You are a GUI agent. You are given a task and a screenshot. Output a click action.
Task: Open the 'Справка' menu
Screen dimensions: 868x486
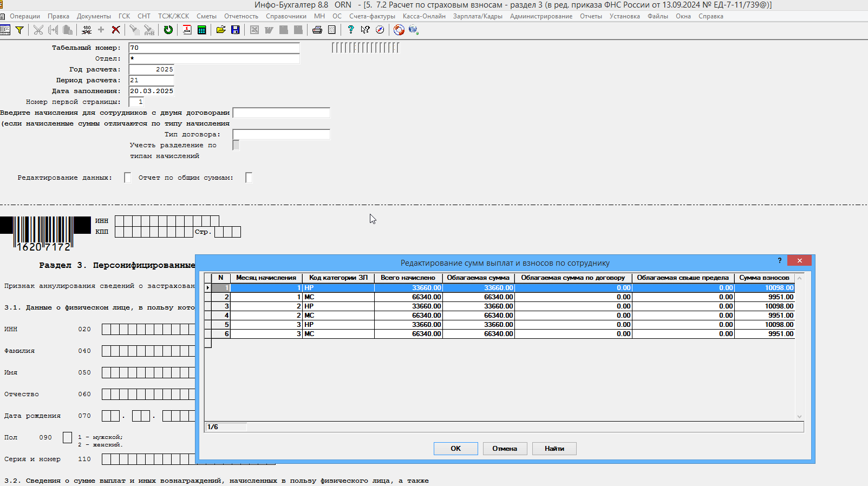coord(711,16)
